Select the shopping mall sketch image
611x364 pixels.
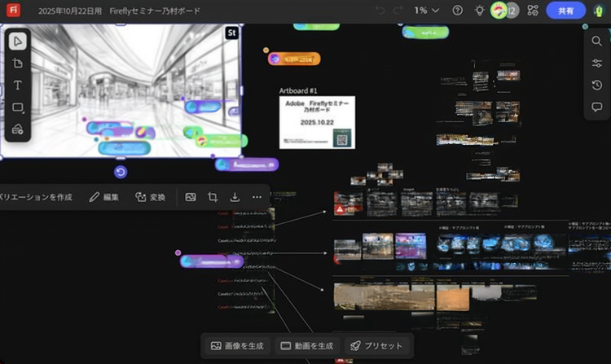point(121,91)
